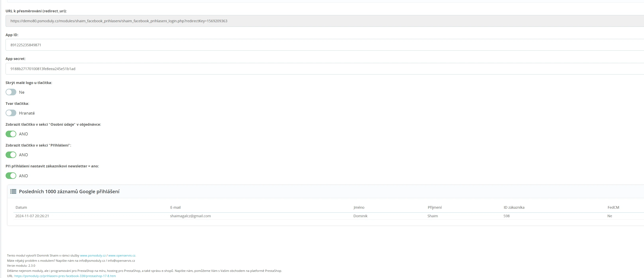The width and height of the screenshot is (644, 278).
Task: Click the list icon beside Google přihlášení heading
Action: pos(13,192)
